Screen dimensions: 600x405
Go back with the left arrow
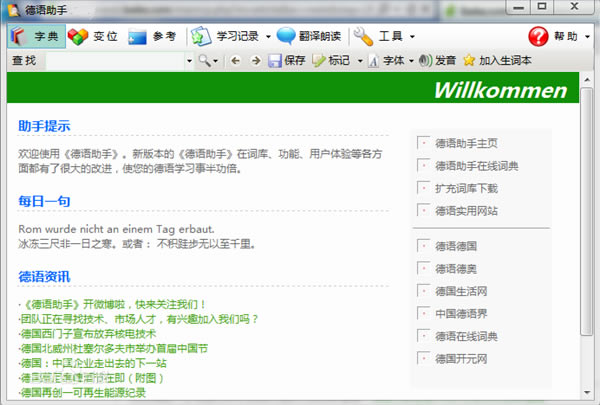click(x=236, y=60)
